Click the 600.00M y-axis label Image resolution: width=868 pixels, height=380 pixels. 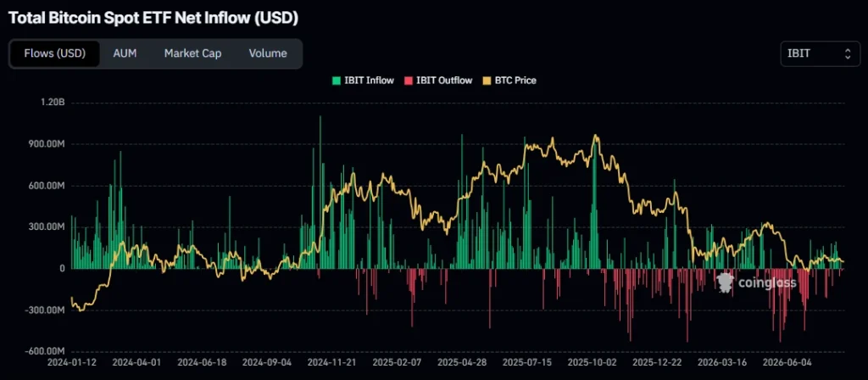[47, 186]
